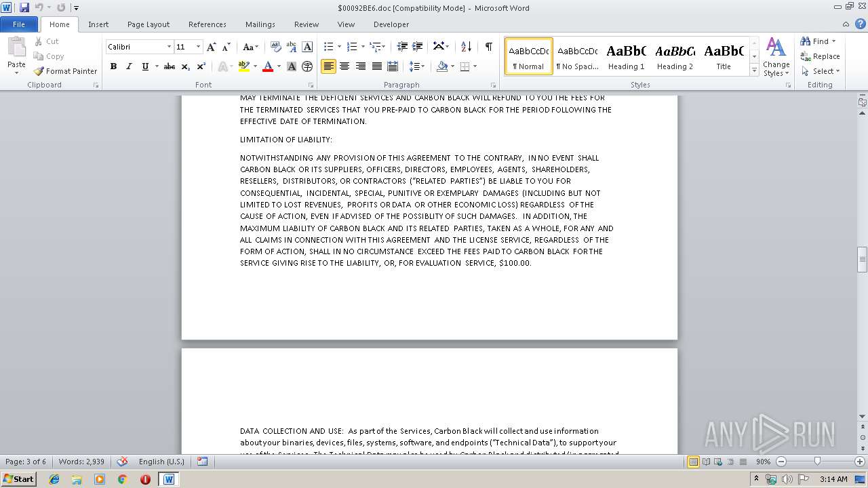Toggle Strikethrough formatting
This screenshot has height=488, width=868.
(x=170, y=66)
